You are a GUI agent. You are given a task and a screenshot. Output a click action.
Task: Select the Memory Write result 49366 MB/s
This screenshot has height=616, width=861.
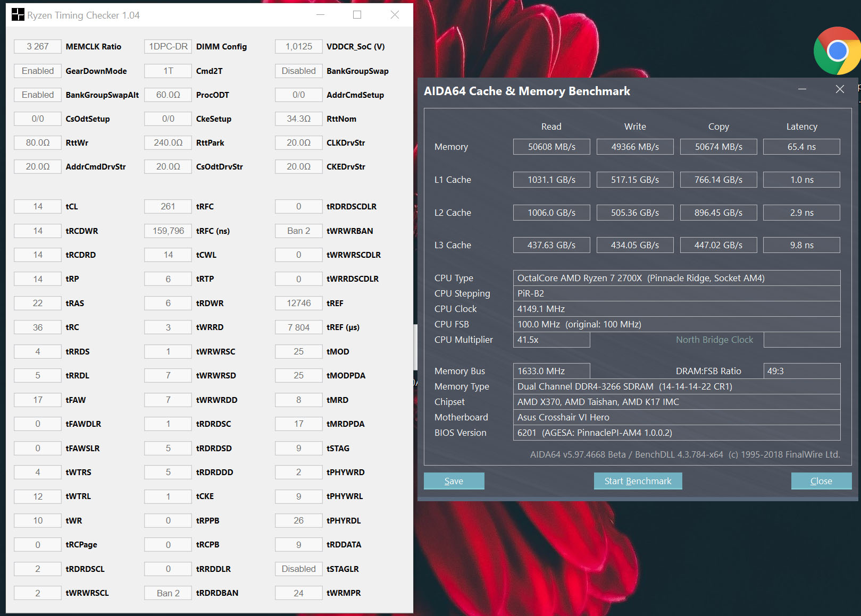pyautogui.click(x=635, y=147)
